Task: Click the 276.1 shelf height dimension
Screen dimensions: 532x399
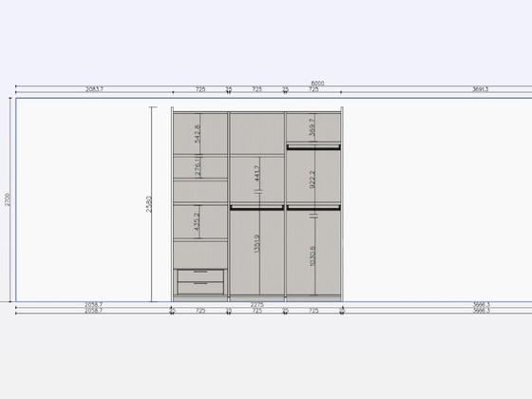Action: (x=198, y=166)
